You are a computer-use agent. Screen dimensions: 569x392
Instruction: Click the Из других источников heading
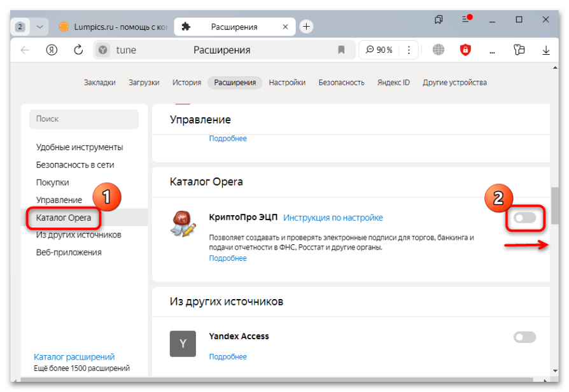pos(227,301)
